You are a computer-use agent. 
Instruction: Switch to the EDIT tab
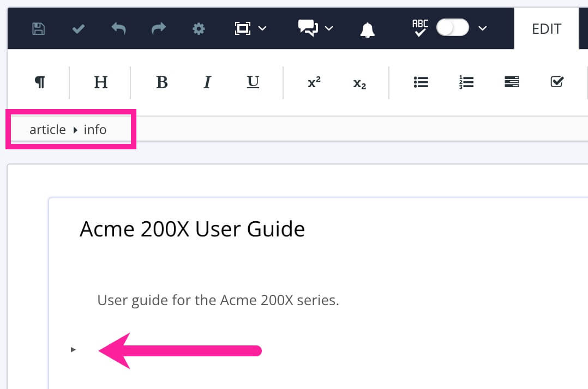point(546,29)
